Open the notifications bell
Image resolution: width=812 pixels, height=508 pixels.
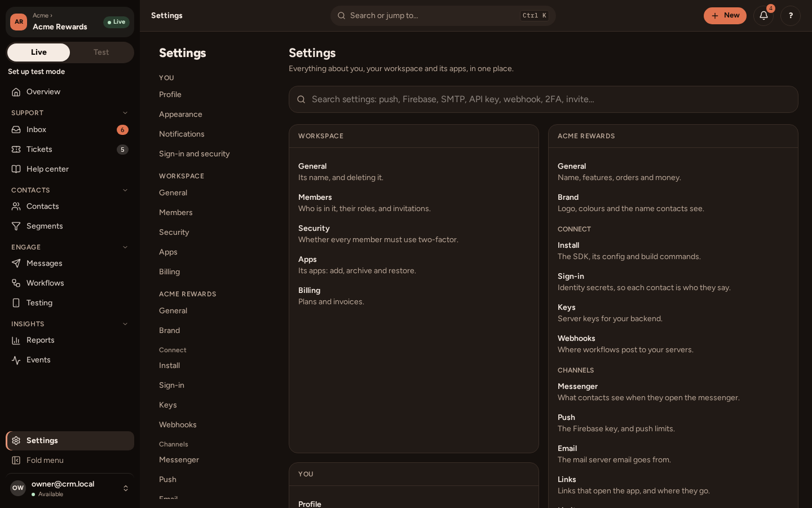[x=764, y=16]
